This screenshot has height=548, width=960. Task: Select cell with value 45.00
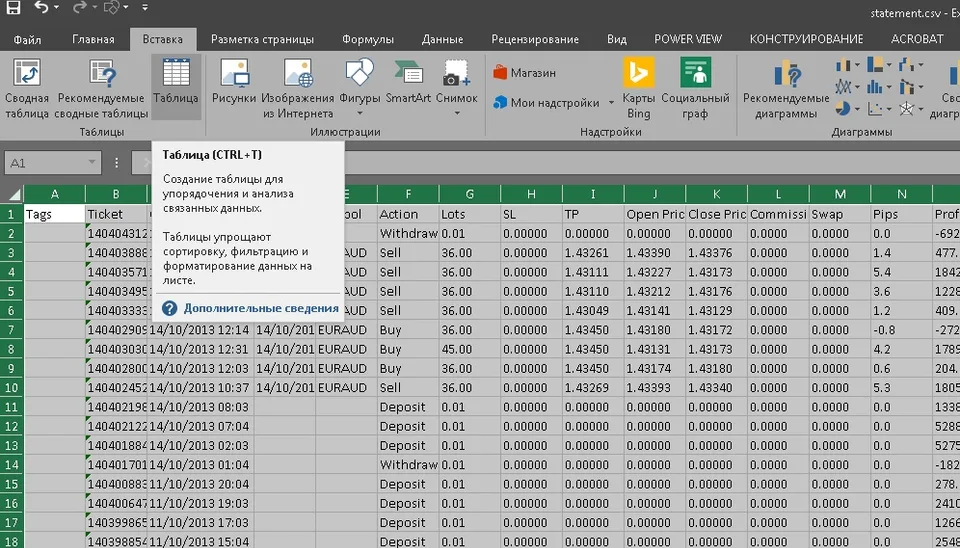[470, 349]
